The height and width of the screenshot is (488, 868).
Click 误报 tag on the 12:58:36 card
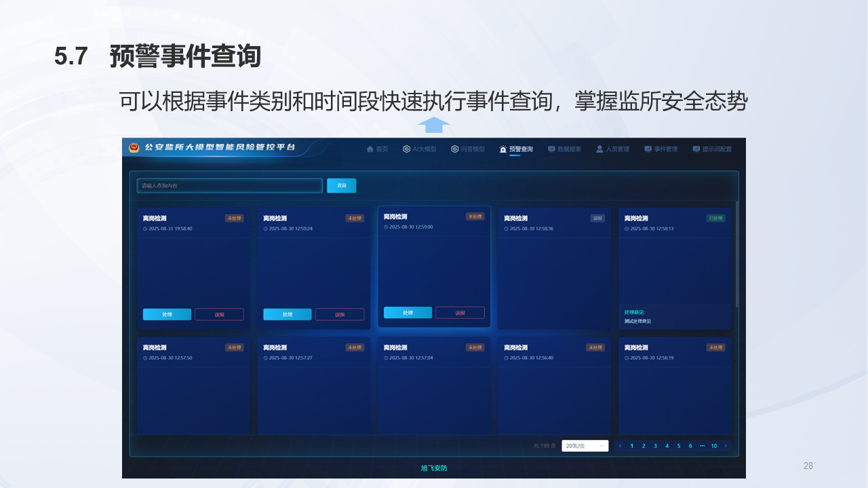597,218
